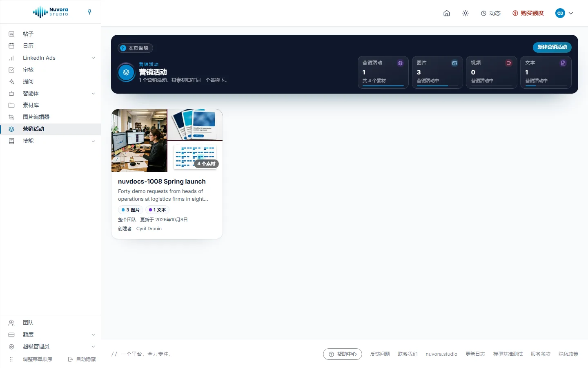
Task: Click 调整菜单顺序 drag-dots icon
Action: coord(11,359)
